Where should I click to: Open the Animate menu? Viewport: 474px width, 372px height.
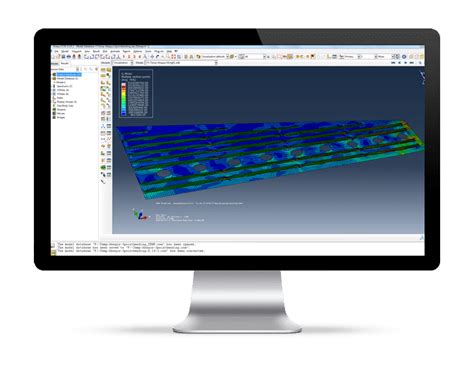115,51
